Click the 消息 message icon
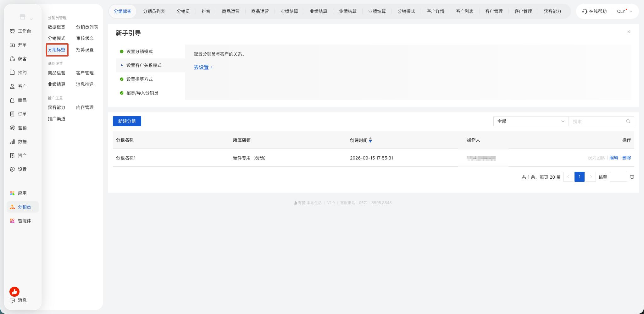This screenshot has height=314, width=644. click(x=12, y=300)
